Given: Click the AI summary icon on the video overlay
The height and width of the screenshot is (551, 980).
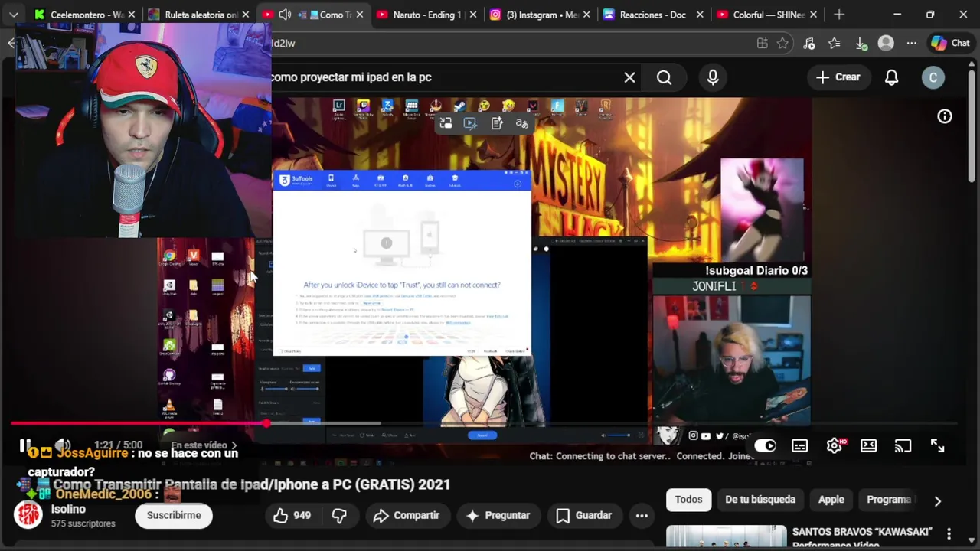Looking at the screenshot, I should [x=497, y=123].
